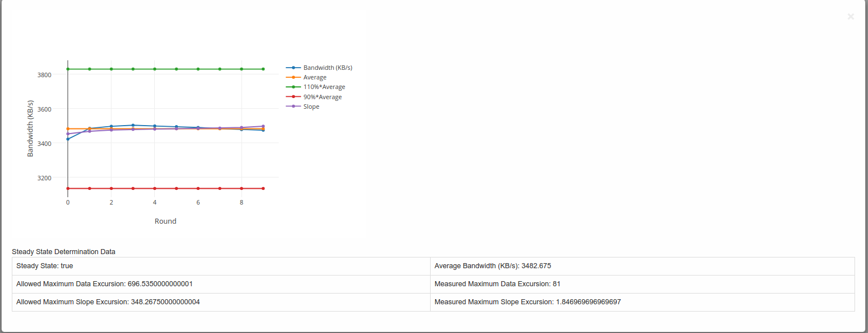
Task: Click the green 110%*Average point at round 5
Action: coord(176,69)
